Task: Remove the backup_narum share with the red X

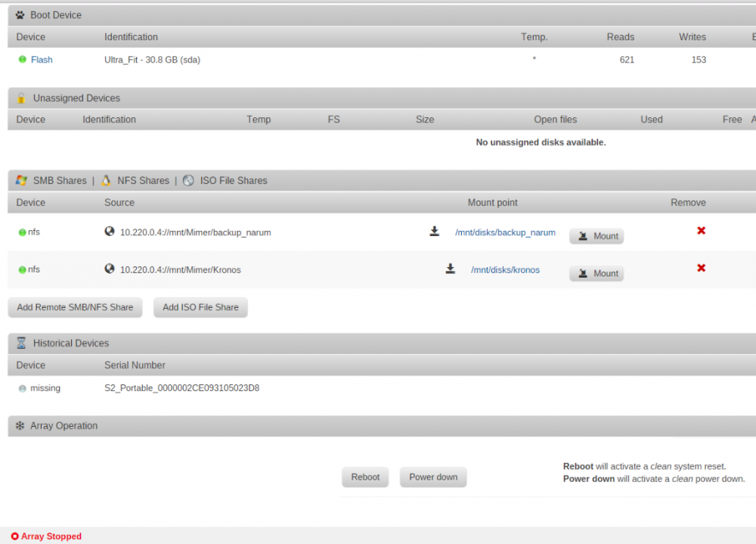Action: click(701, 231)
